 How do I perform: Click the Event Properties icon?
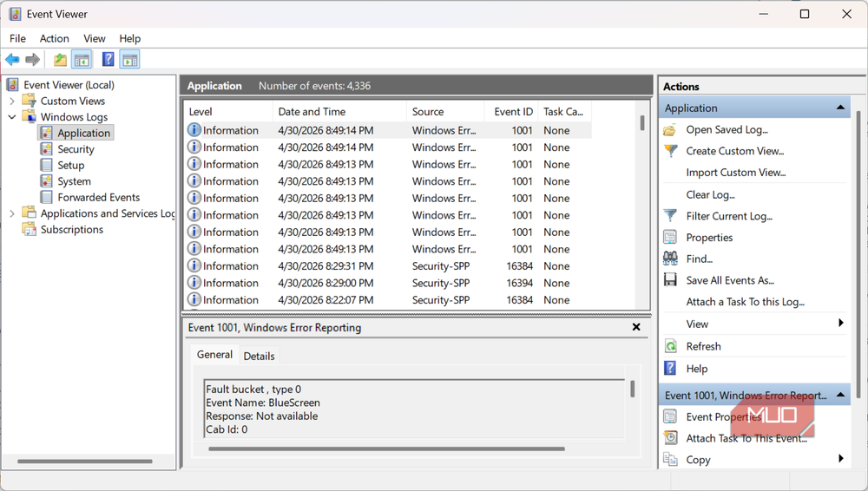tap(670, 416)
